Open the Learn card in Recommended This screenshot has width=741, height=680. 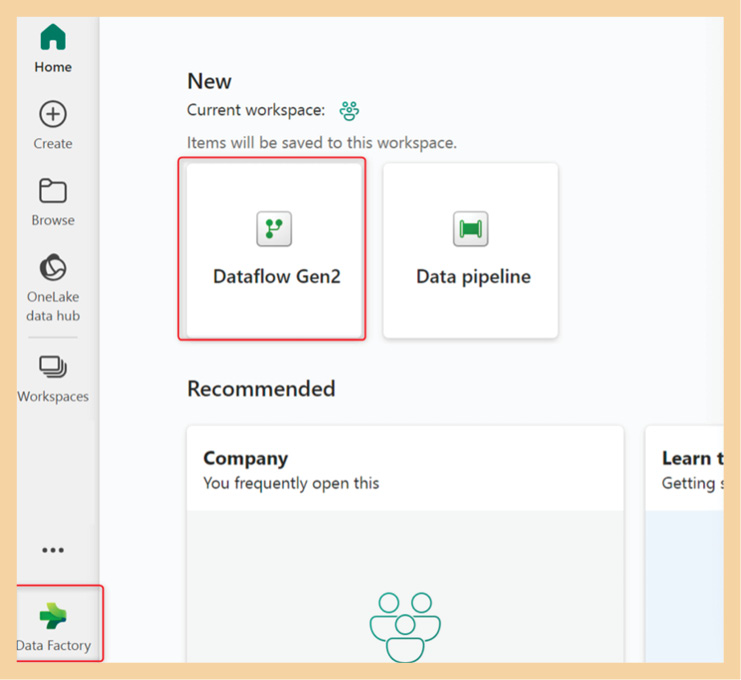tap(684, 544)
